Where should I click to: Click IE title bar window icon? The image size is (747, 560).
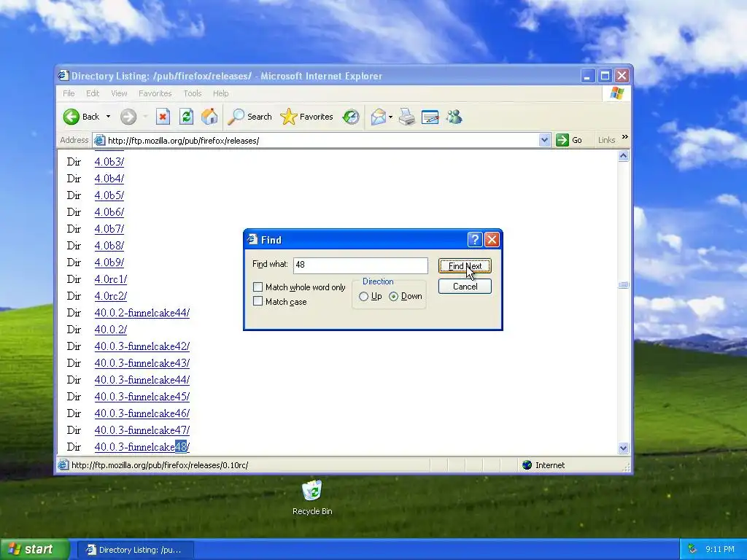(x=63, y=76)
